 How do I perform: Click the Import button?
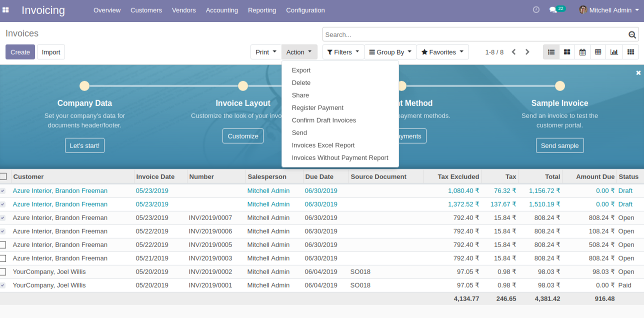click(51, 52)
